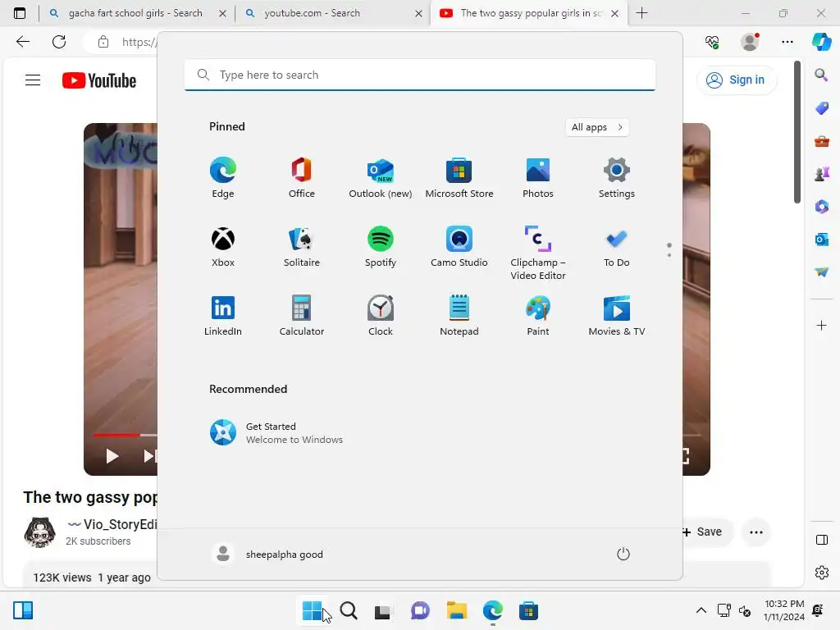Close the youtube.com Search tab
Viewport: 840px width, 630px height.
tap(418, 13)
